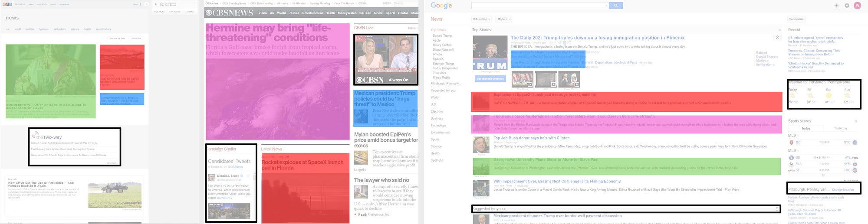Image resolution: width=868 pixels, height=224 pixels.
Task: Select Technology section in Google News sidebar
Action: coord(438,125)
